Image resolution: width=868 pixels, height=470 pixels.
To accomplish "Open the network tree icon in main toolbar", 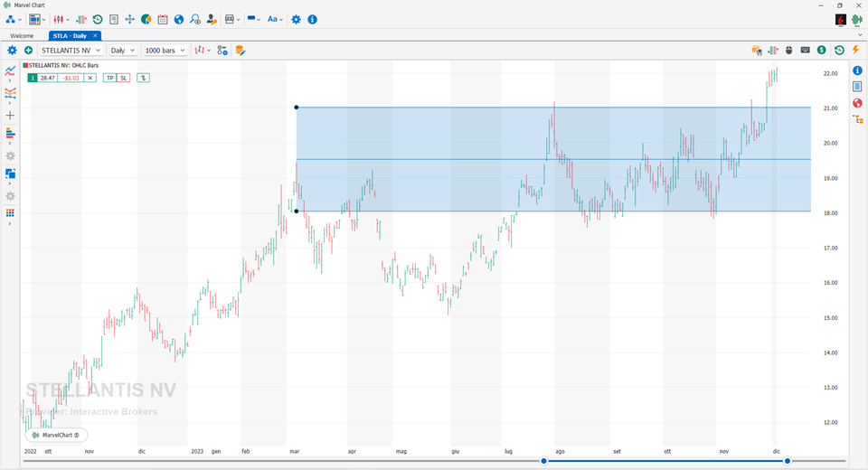I will click(11, 19).
